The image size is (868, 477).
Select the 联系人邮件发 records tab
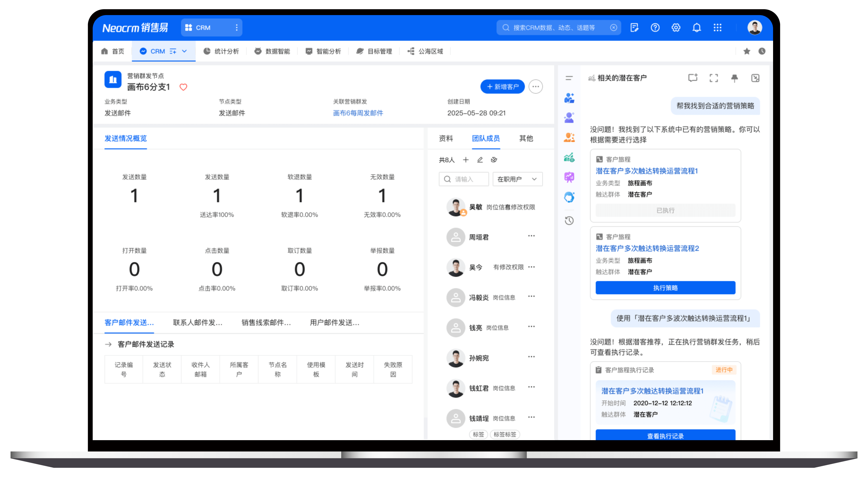198,323
